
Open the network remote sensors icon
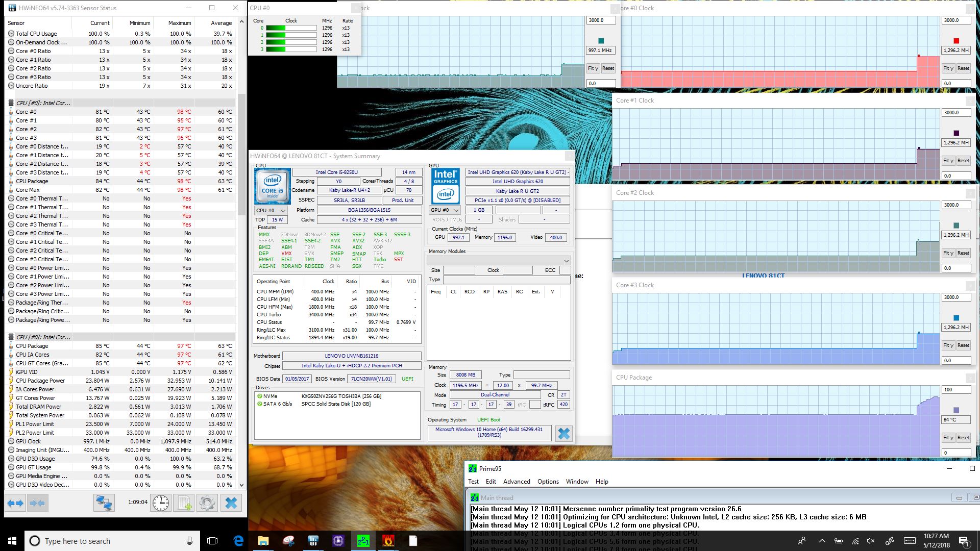point(104,503)
